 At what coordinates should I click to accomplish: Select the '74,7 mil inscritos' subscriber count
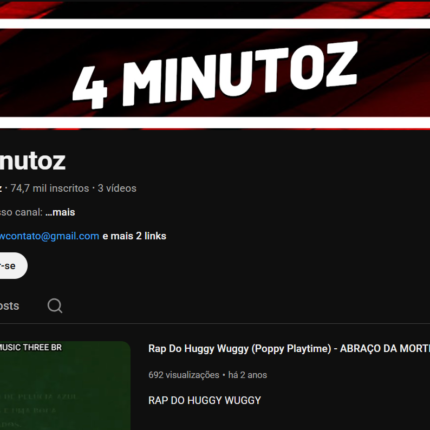pyautogui.click(x=50, y=188)
